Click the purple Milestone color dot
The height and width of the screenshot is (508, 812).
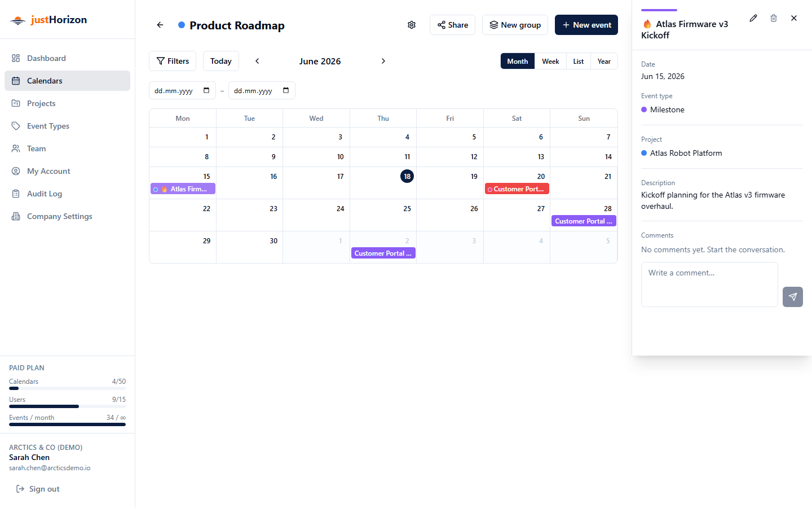click(x=644, y=110)
